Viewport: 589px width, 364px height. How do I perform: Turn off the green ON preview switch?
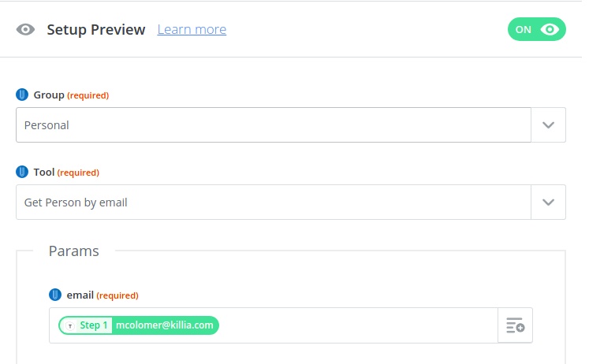(536, 29)
